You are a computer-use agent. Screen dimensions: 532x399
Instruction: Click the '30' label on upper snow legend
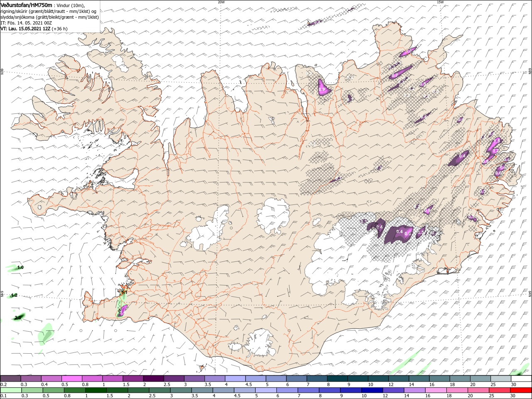pos(513,384)
